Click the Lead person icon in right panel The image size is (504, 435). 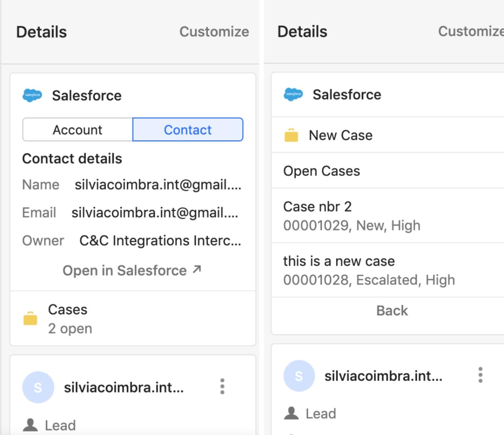291,413
